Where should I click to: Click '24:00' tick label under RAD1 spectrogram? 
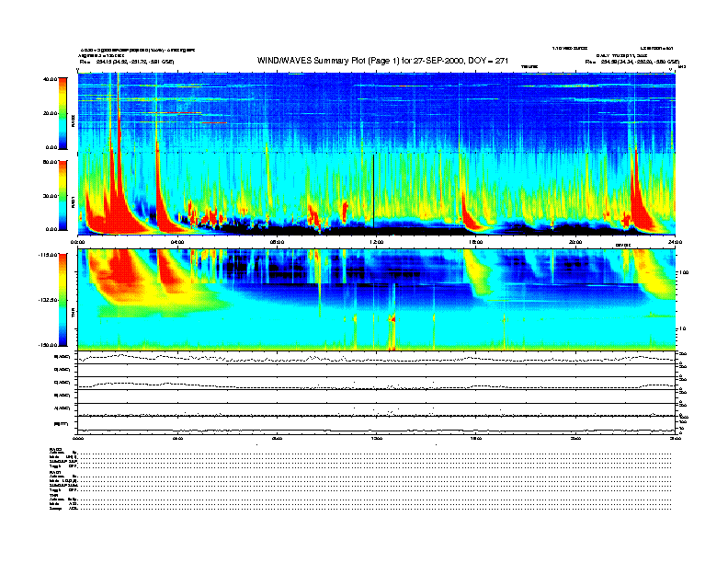(675, 242)
